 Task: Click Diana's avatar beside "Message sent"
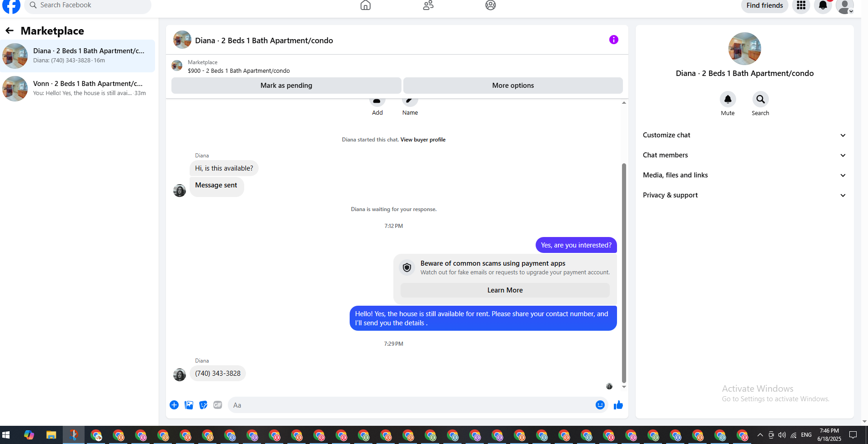(x=180, y=191)
